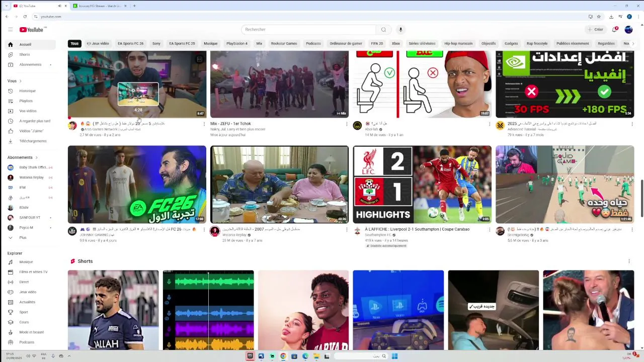
Task: Start voice search with the microphone
Action: point(400,30)
